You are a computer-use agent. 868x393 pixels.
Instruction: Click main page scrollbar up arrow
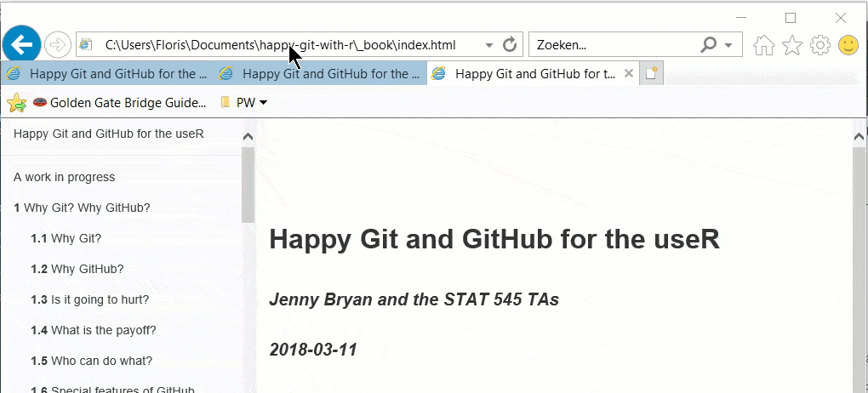pos(859,137)
